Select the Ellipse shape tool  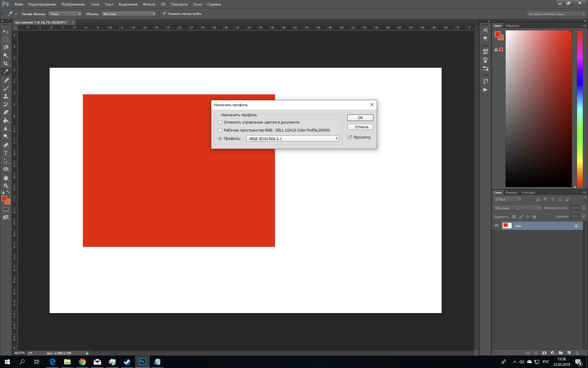(x=6, y=169)
